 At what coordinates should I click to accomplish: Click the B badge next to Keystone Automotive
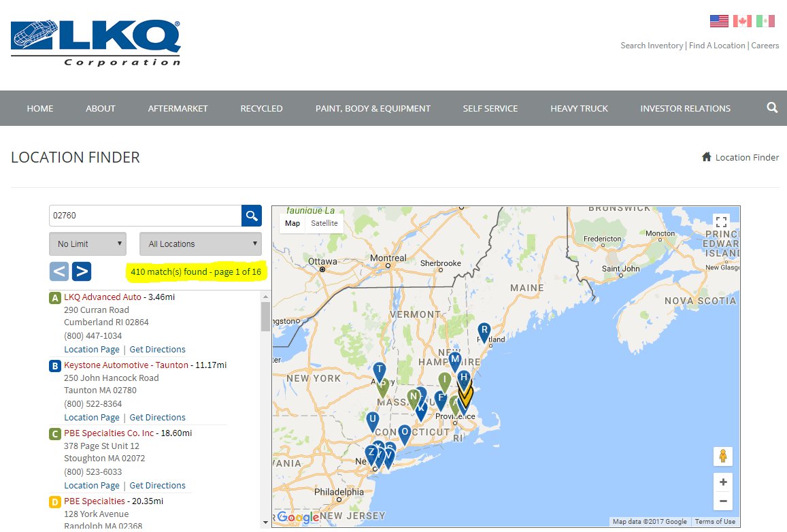pyautogui.click(x=54, y=366)
